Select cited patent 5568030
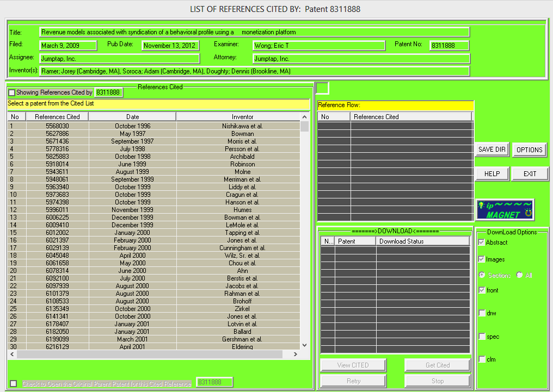Image resolution: width=553 pixels, height=392 pixels. click(x=154, y=126)
